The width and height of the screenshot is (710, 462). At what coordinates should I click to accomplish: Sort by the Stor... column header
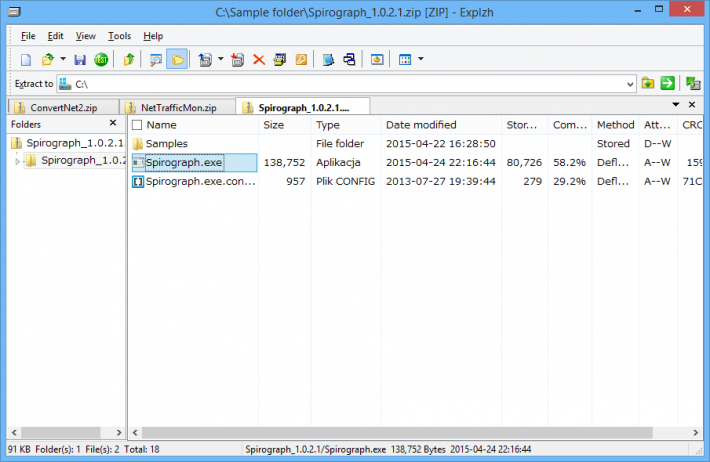[522, 125]
